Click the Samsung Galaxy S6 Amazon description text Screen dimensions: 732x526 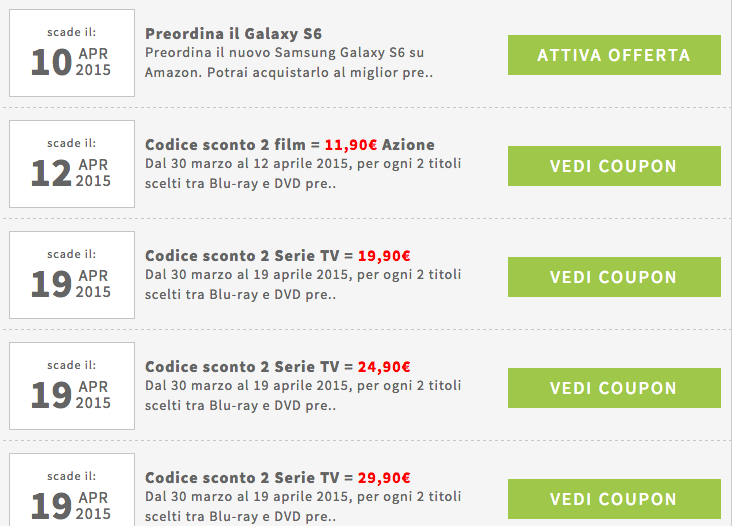tap(289, 63)
